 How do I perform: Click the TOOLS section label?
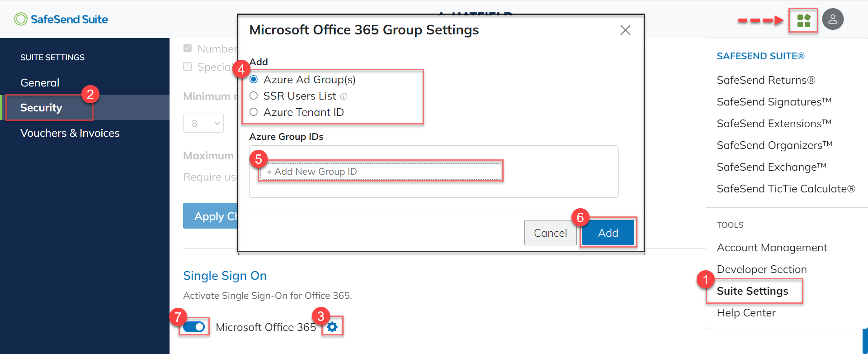pos(730,225)
